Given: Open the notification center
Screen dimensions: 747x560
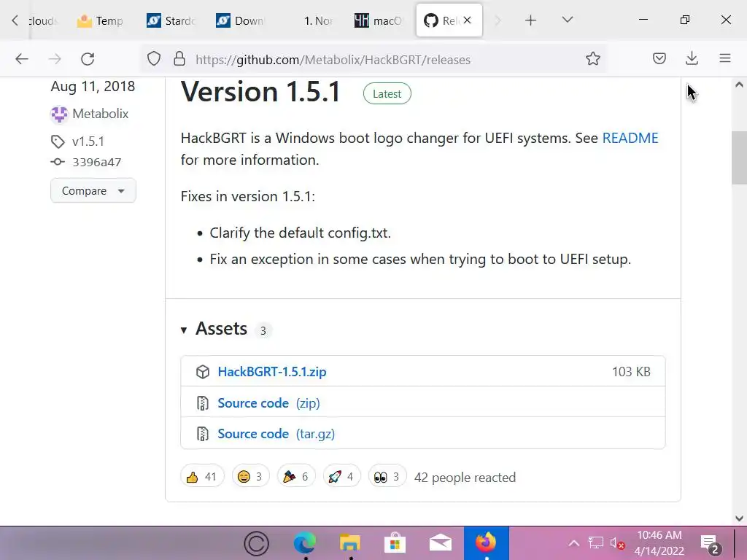Looking at the screenshot, I should tap(710, 544).
